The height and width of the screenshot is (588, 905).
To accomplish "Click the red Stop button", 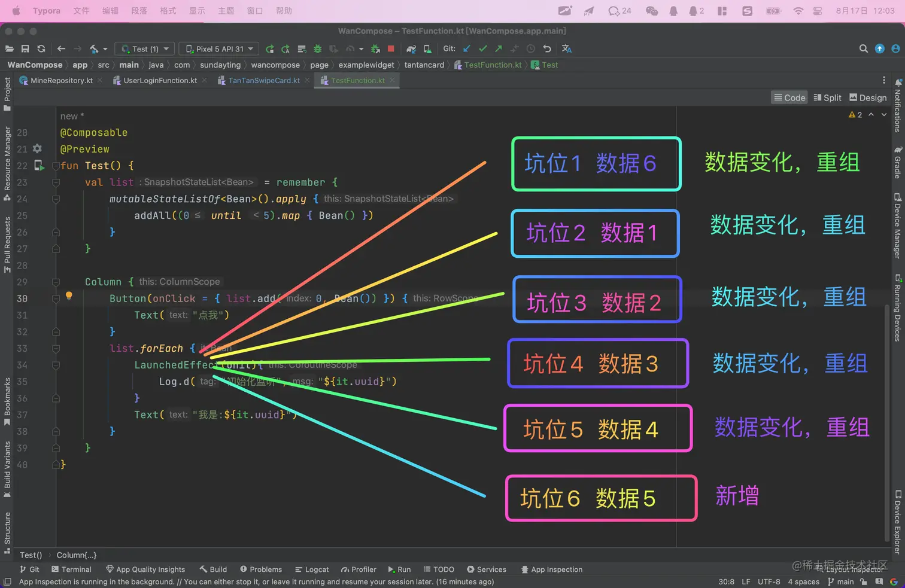I will (x=391, y=49).
